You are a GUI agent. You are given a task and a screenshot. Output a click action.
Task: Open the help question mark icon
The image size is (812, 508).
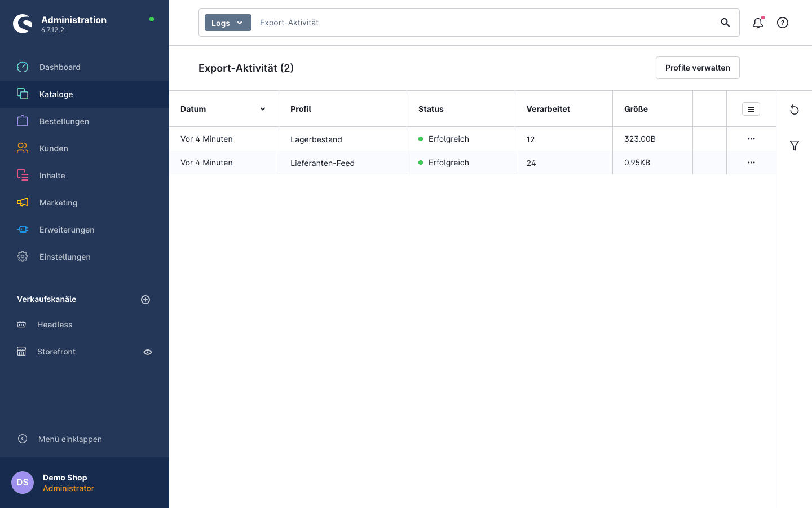(x=783, y=23)
